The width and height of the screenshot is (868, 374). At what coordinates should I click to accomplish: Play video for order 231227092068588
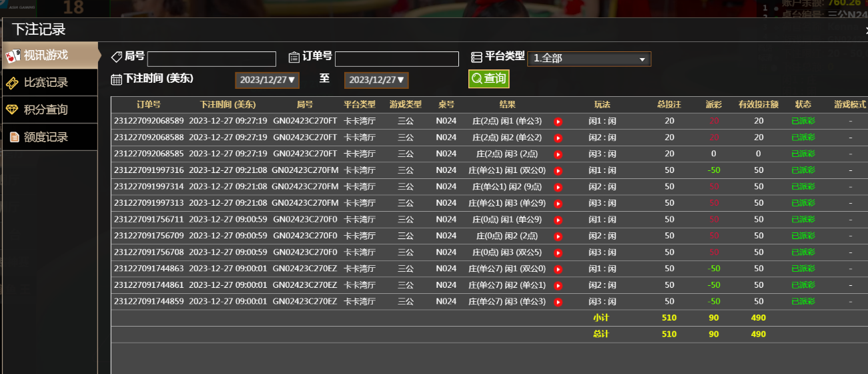coord(558,138)
